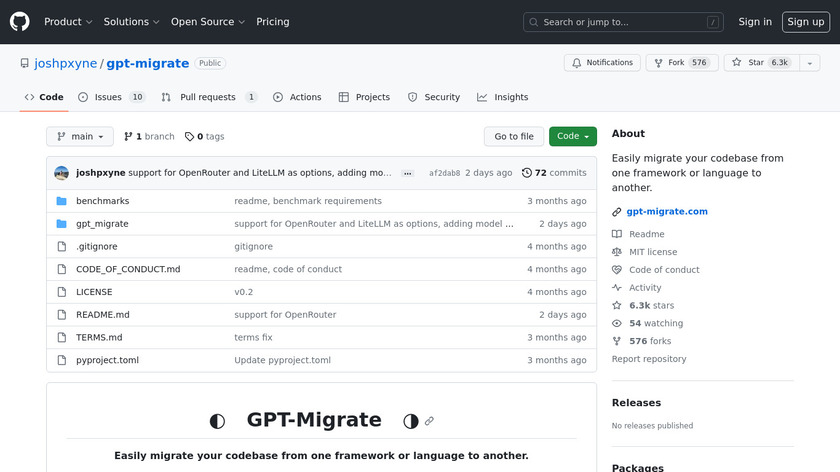This screenshot has height=472, width=840.
Task: Open the pyproject.toml file
Action: (107, 360)
